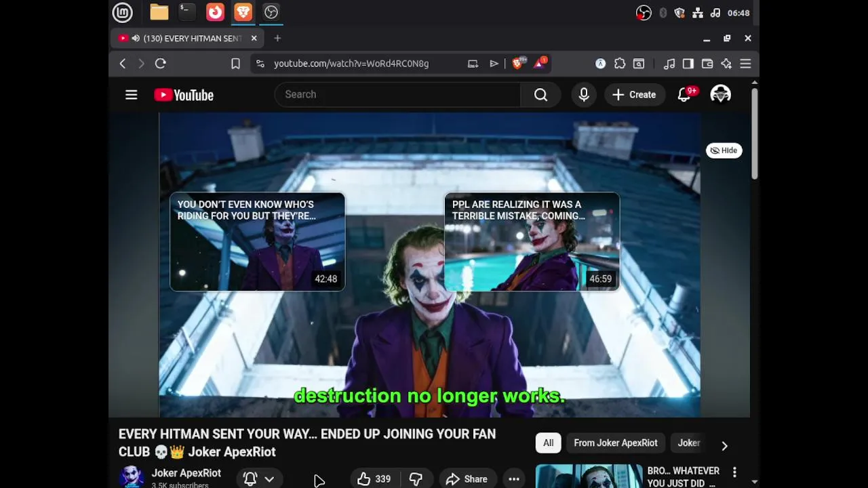
Task: Click the address bar URL youtube.com/watch
Action: tap(351, 64)
